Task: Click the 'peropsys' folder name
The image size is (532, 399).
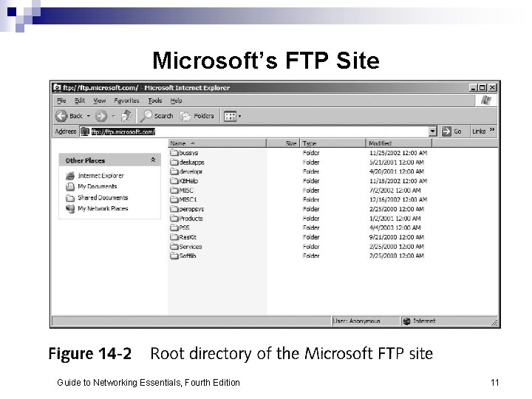Action: tap(191, 209)
